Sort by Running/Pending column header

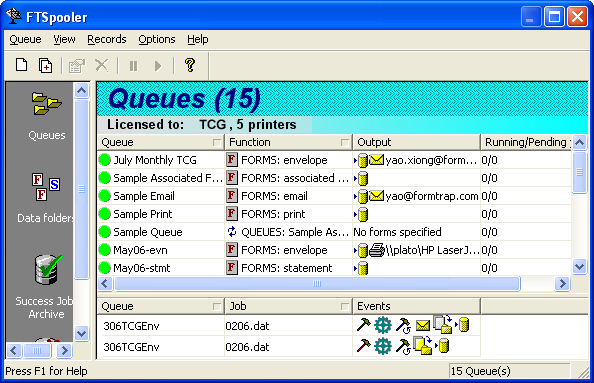pos(526,142)
